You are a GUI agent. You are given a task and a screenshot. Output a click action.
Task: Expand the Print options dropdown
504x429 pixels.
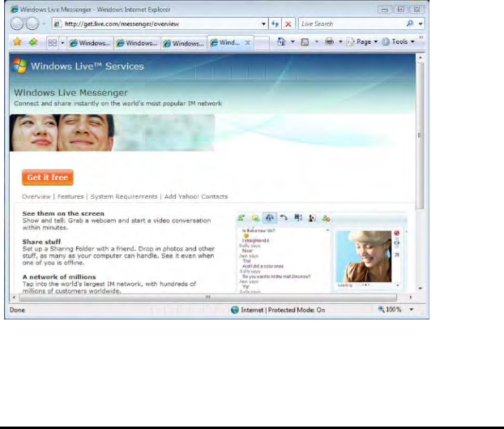(x=340, y=42)
